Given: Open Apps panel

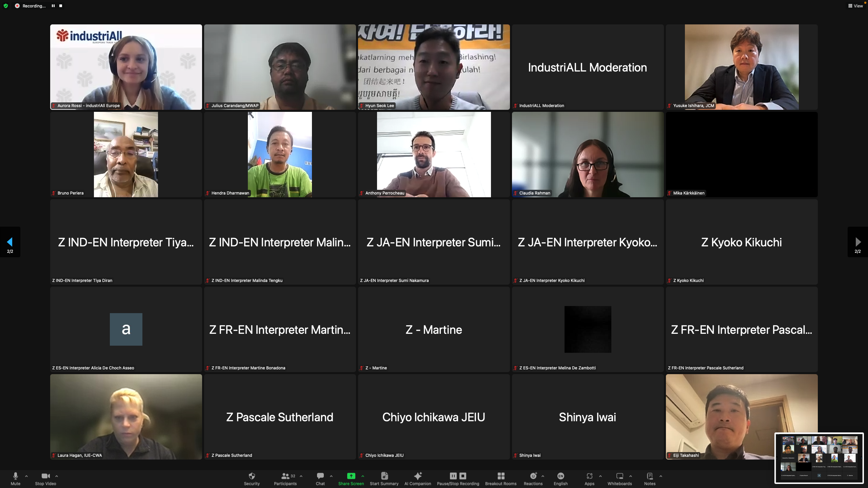Looking at the screenshot, I should [x=589, y=479].
